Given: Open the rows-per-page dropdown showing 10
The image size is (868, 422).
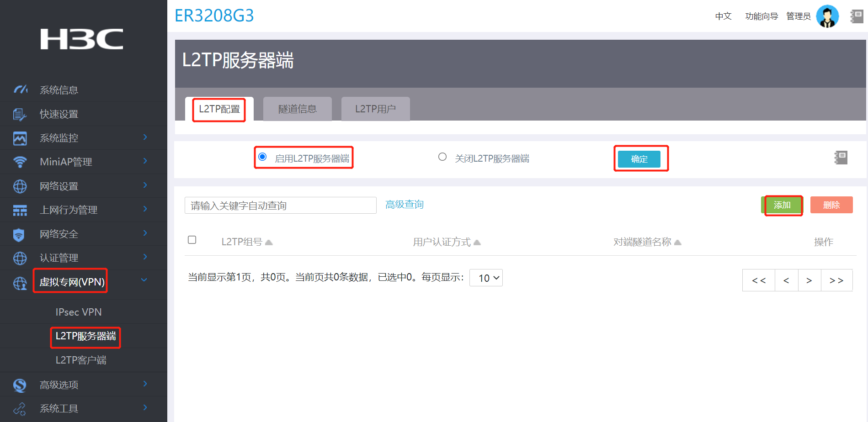Looking at the screenshot, I should pyautogui.click(x=486, y=278).
